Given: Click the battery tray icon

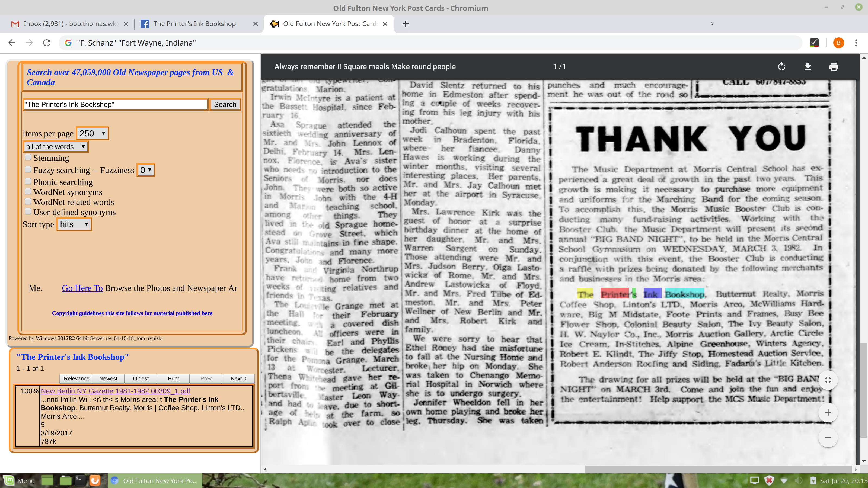Looking at the screenshot, I should coord(813,481).
